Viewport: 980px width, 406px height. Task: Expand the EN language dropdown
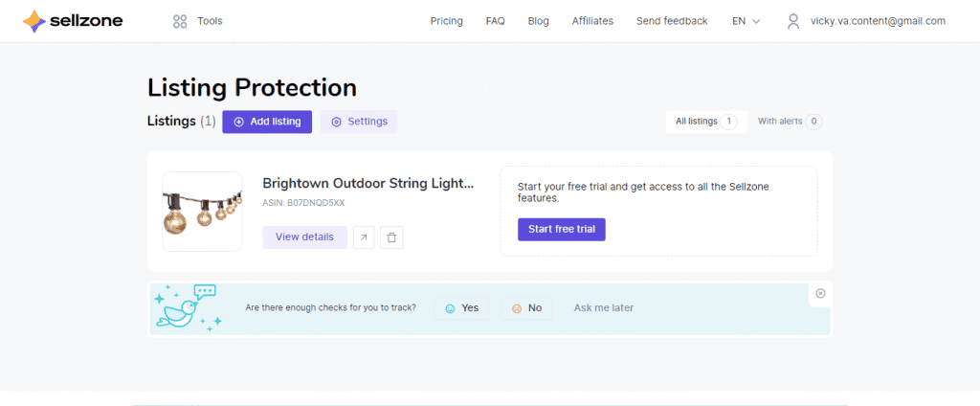point(746,21)
